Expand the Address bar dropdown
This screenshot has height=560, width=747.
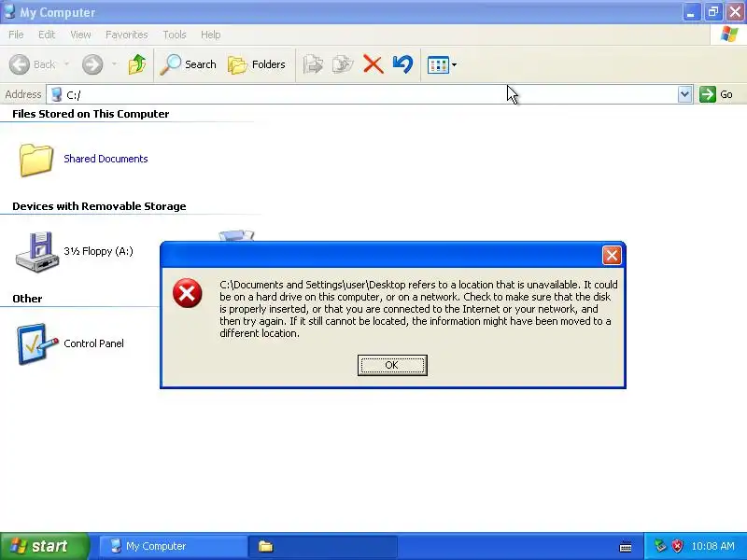click(x=684, y=94)
